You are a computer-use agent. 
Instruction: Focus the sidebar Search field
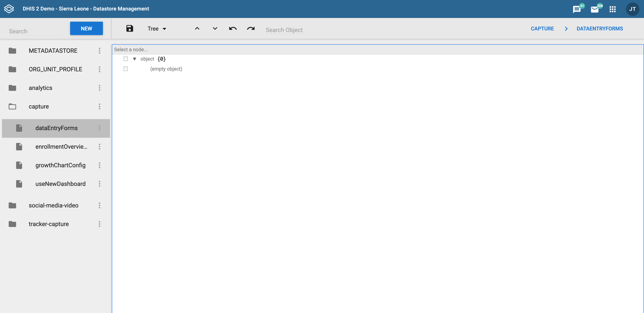coord(35,31)
